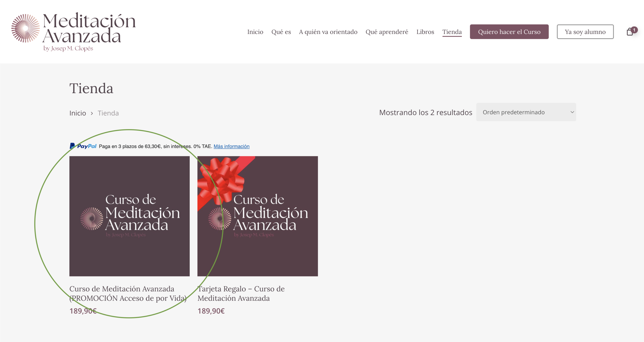Click the Meditación Avanzada sunburst logo

coord(25,28)
